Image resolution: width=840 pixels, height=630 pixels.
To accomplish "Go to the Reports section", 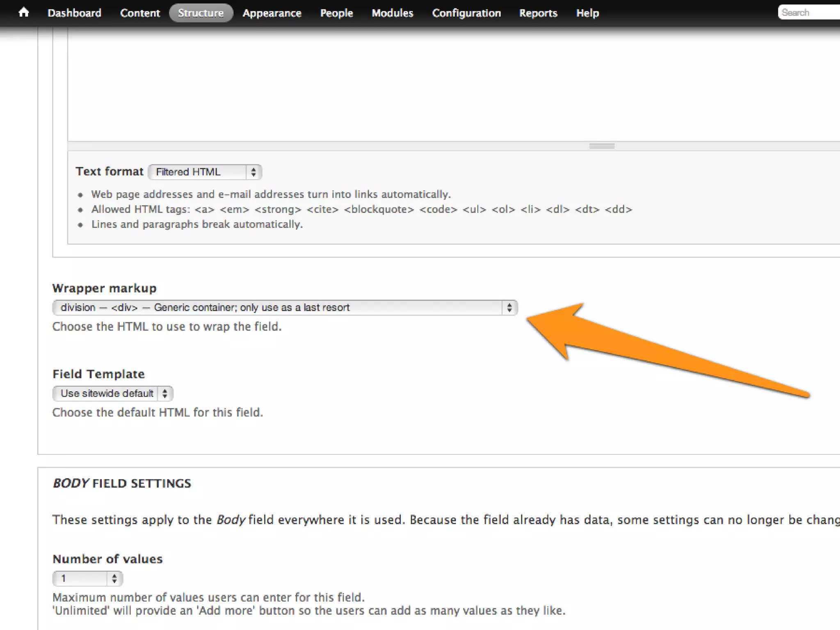I will (x=538, y=13).
